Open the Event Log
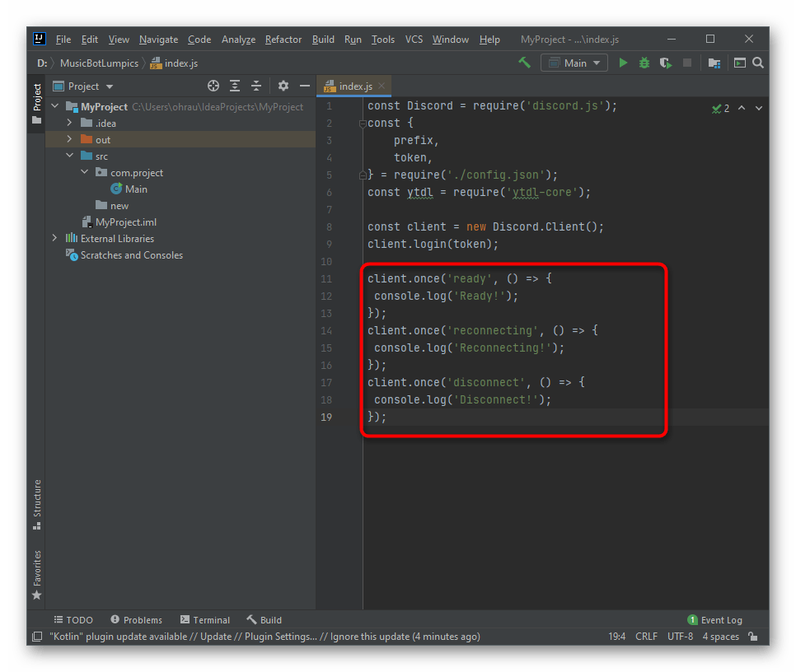This screenshot has height=672, width=796. 714,620
